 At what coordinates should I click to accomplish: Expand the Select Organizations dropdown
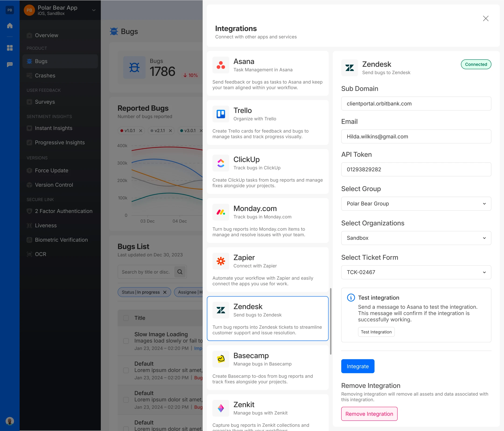[416, 238]
